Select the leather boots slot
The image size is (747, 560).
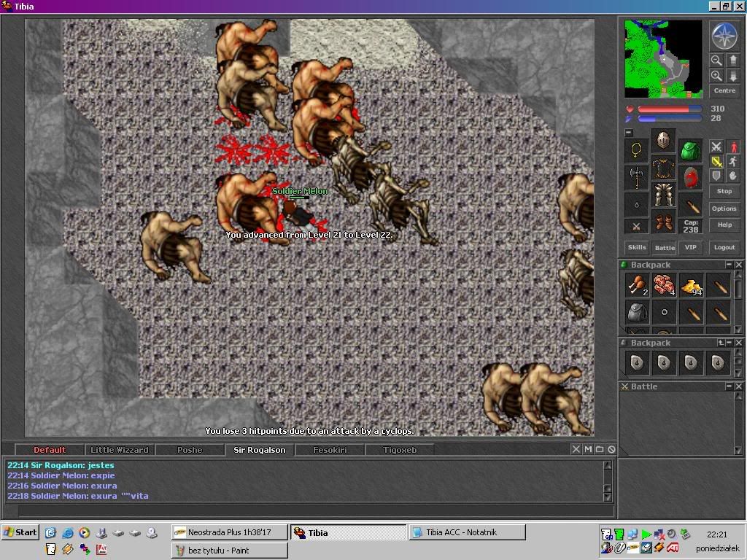click(x=664, y=222)
